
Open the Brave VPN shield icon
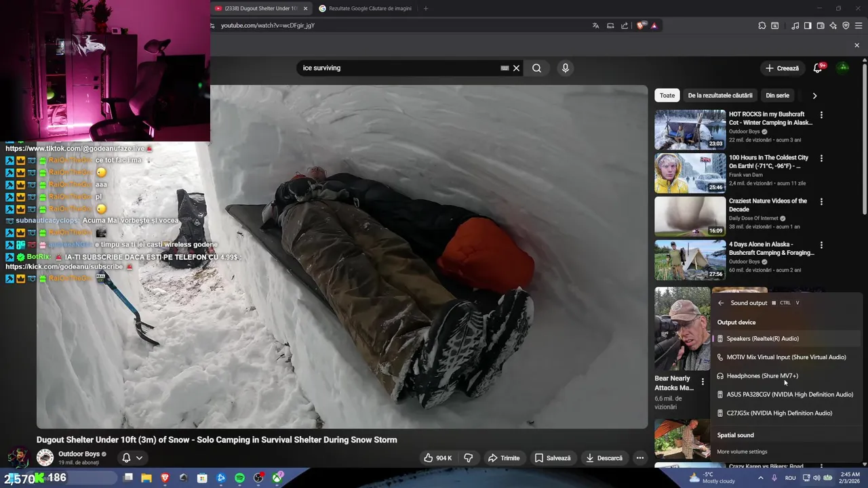[x=846, y=26]
